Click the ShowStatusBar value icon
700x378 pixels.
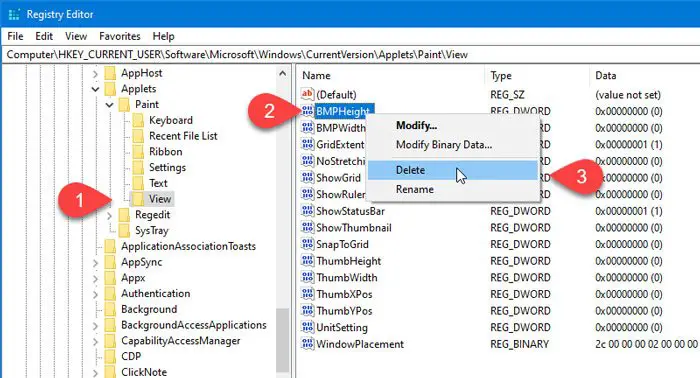(307, 211)
